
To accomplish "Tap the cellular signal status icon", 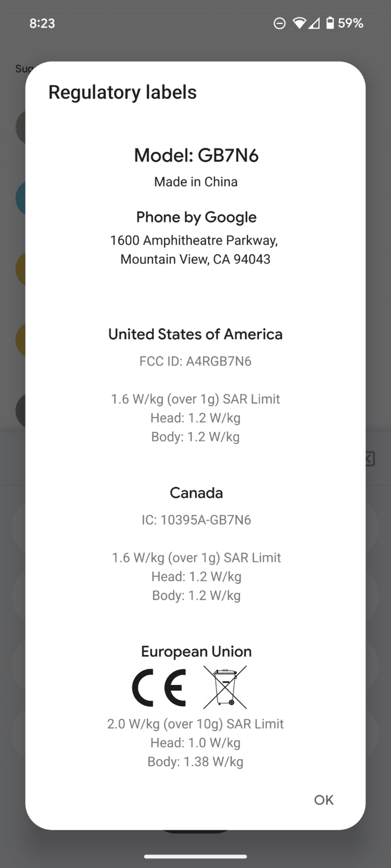I will [314, 23].
